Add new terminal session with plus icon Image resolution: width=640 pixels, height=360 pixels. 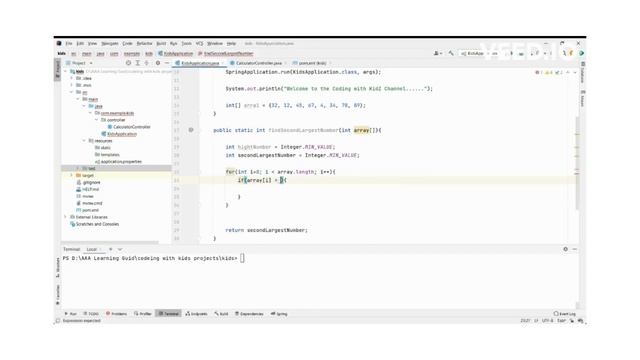(x=110, y=249)
